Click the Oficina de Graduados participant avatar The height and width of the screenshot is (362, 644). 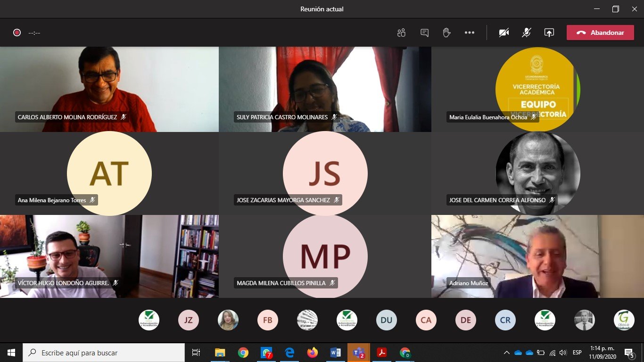624,320
